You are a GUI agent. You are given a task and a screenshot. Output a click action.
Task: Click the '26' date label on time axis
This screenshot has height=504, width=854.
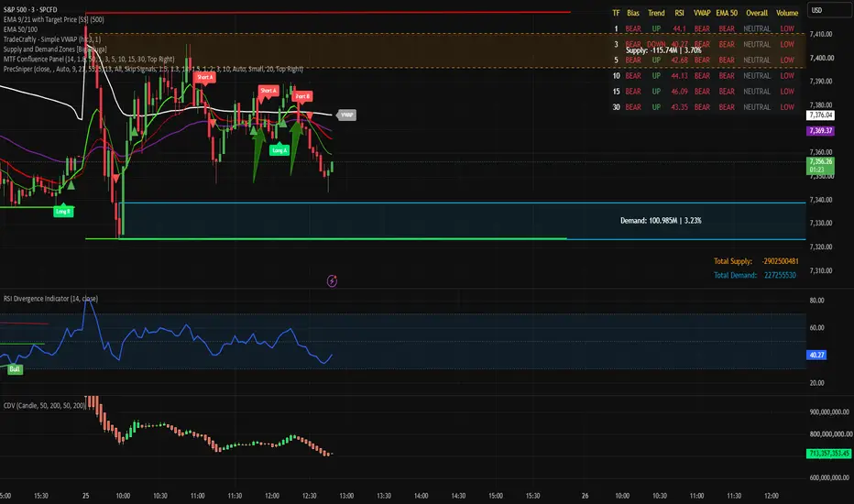[x=585, y=496]
